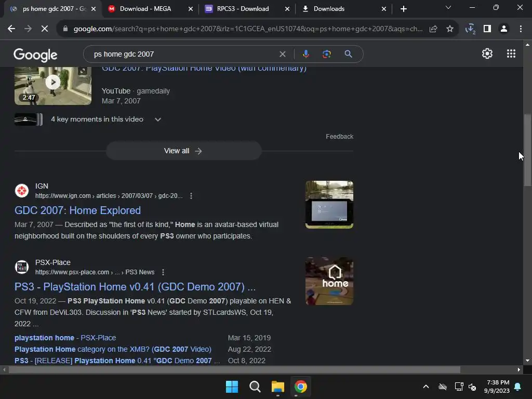Screen dimensions: 532x399
Task: Close the RPCS3 - Download tab
Action: 287,9
